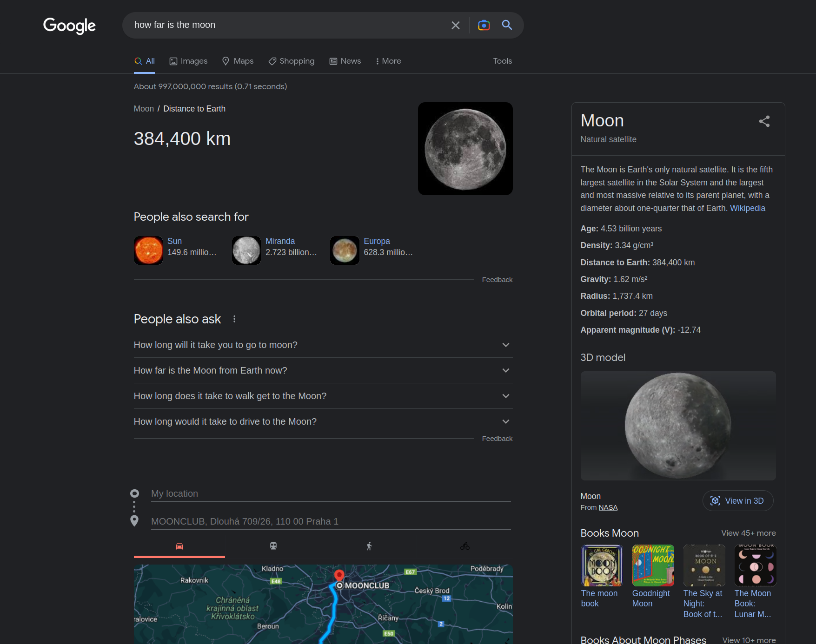816x644 pixels.
Task: Open People also ask options menu
Action: (234, 319)
